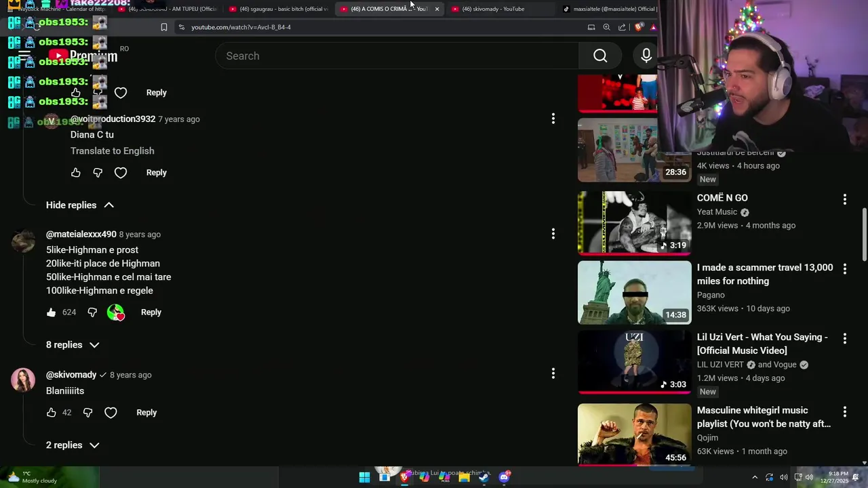Reply to the 'Blaniiiiits' comment

point(146,413)
